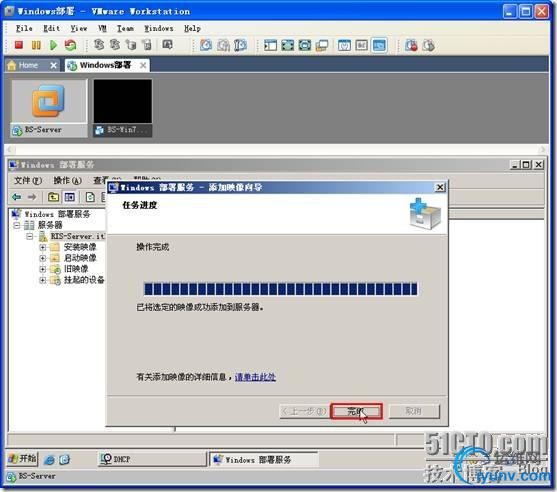The image size is (557, 492).
Task: Select the 旧映像 item in tree
Action: pyautogui.click(x=76, y=269)
